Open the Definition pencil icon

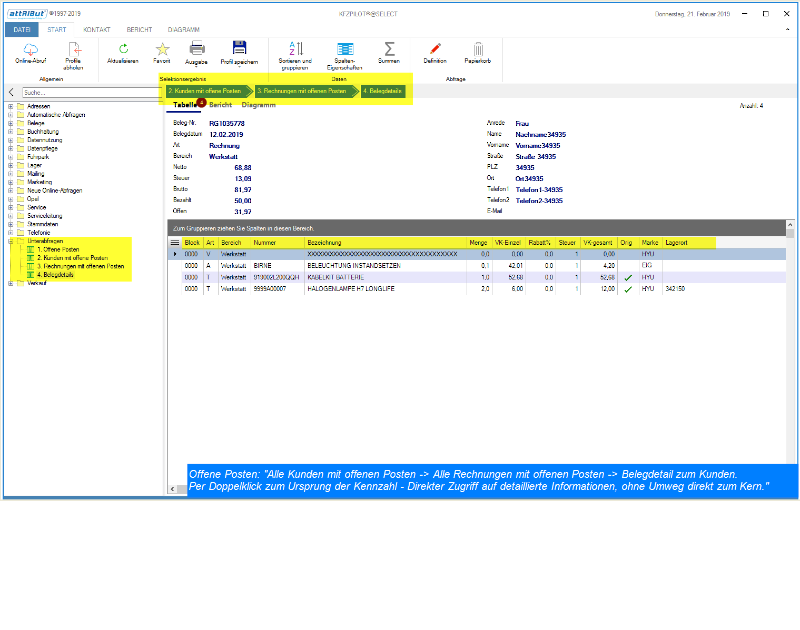pyautogui.click(x=435, y=48)
